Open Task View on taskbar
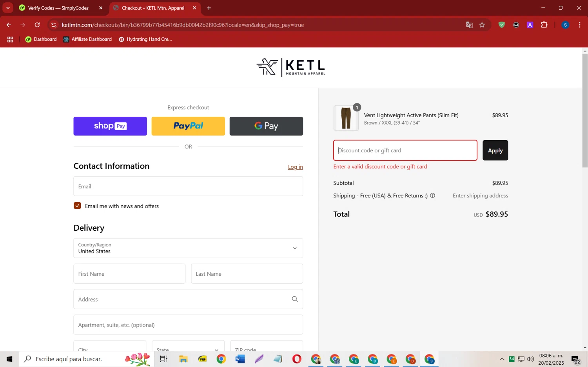The width and height of the screenshot is (588, 367). pyautogui.click(x=164, y=359)
